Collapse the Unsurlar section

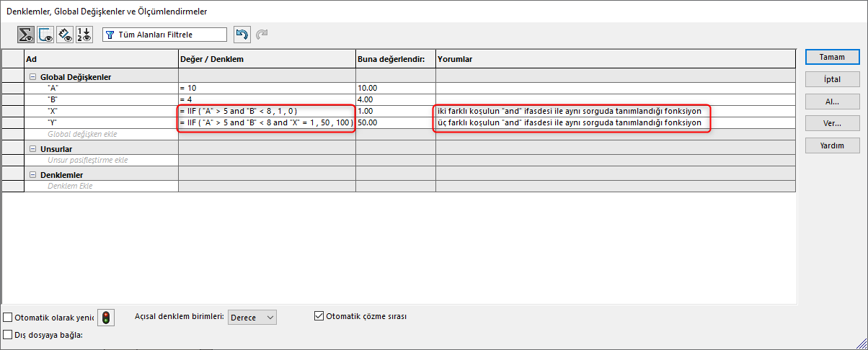32,148
